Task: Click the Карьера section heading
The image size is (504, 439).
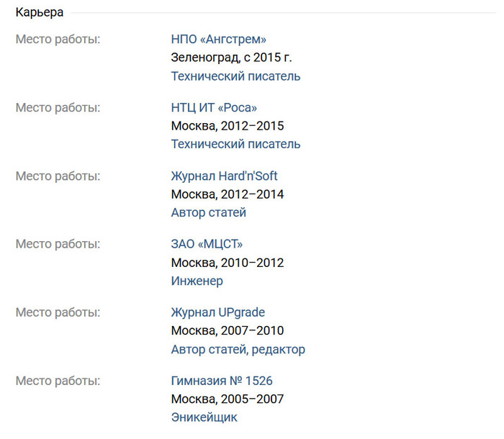Action: pyautogui.click(x=40, y=12)
